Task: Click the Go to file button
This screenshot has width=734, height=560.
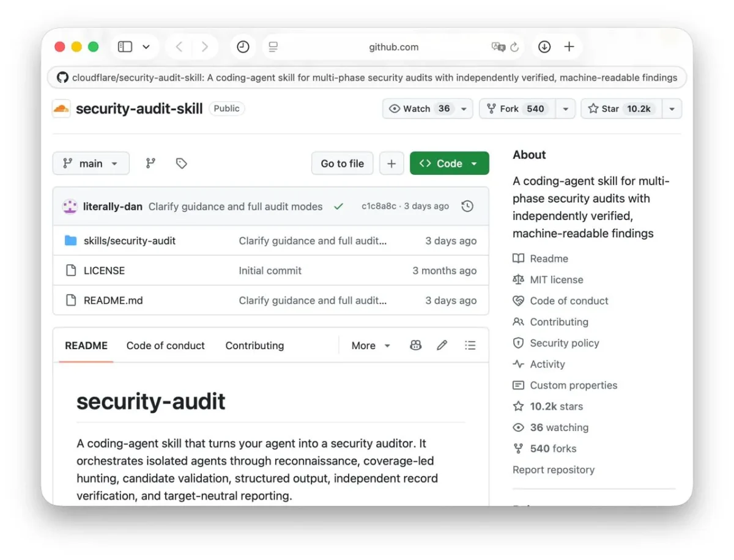Action: click(x=342, y=163)
